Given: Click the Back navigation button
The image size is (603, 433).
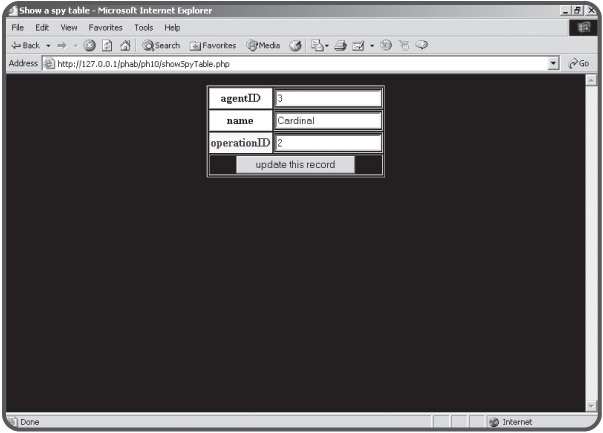Looking at the screenshot, I should [24, 45].
